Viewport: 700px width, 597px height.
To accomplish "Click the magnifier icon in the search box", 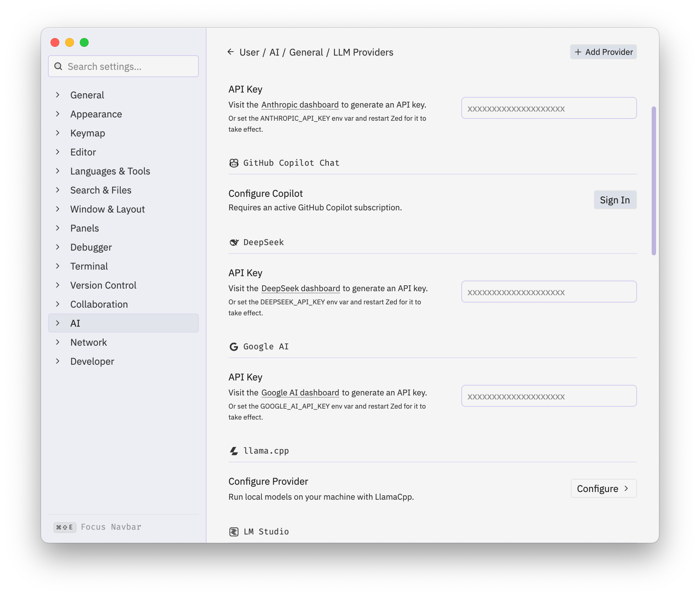I will point(58,66).
